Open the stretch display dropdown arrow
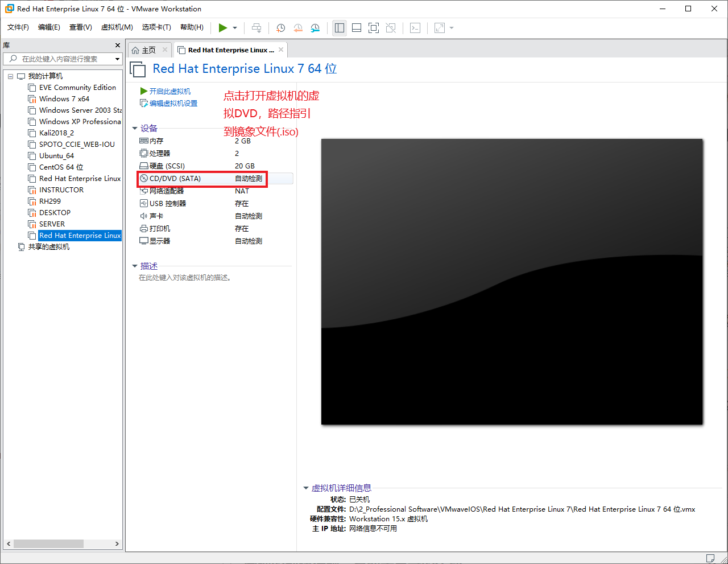Image resolution: width=728 pixels, height=564 pixels. [x=452, y=28]
